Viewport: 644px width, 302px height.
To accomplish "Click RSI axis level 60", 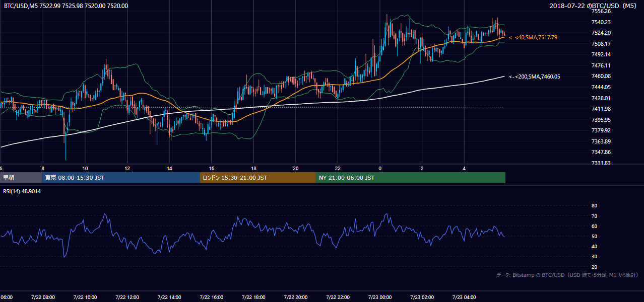I will [594, 226].
